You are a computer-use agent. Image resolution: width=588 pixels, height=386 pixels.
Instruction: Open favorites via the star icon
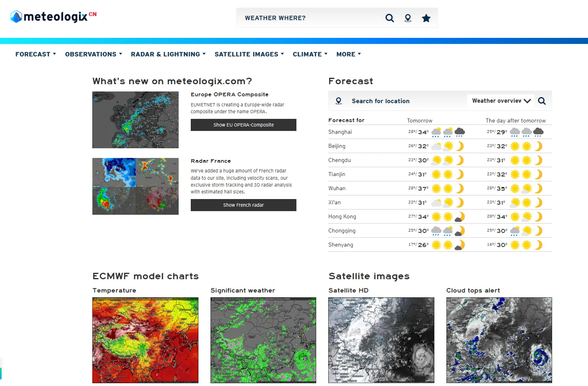tap(426, 18)
